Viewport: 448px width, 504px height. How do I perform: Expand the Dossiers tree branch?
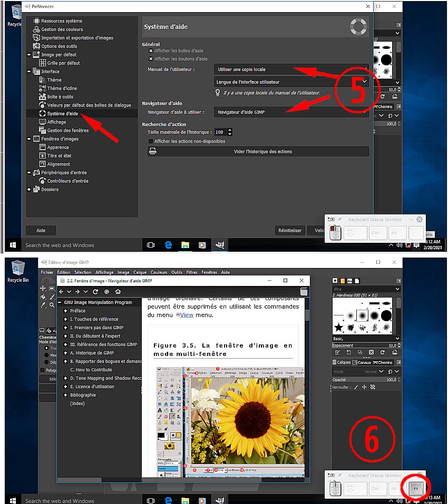pos(29,189)
